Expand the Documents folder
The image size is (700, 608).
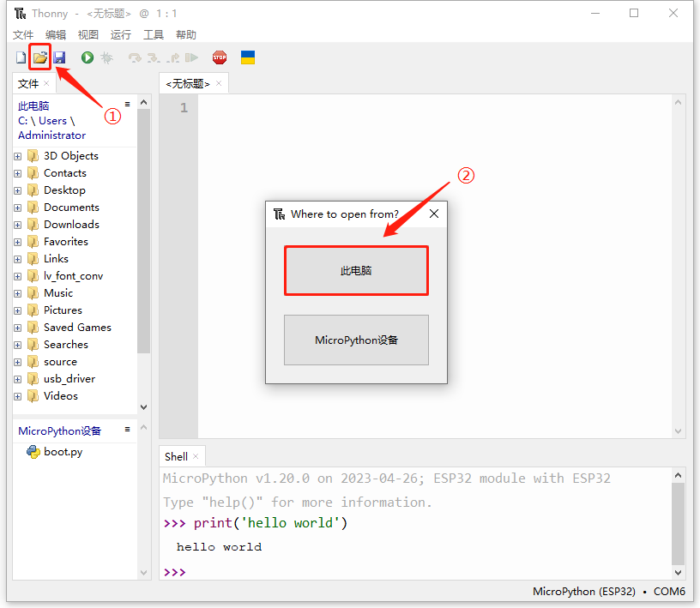[17, 208]
